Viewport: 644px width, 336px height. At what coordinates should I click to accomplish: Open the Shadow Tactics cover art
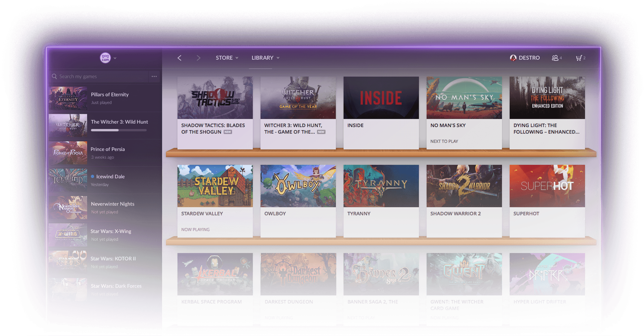215,98
